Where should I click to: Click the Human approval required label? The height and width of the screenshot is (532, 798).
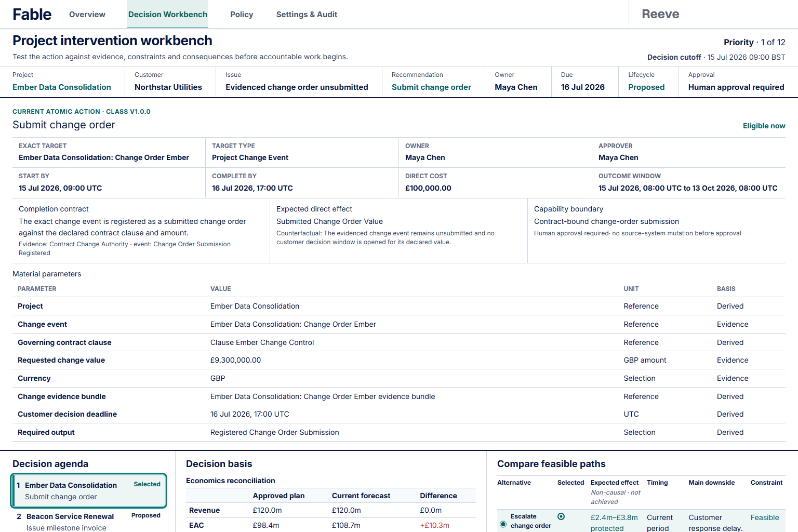736,87
